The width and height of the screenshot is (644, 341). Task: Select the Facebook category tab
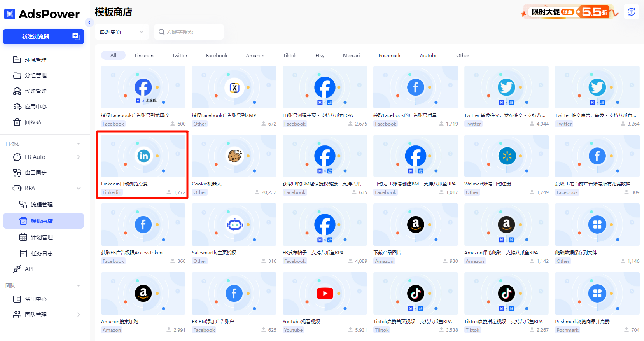217,55
